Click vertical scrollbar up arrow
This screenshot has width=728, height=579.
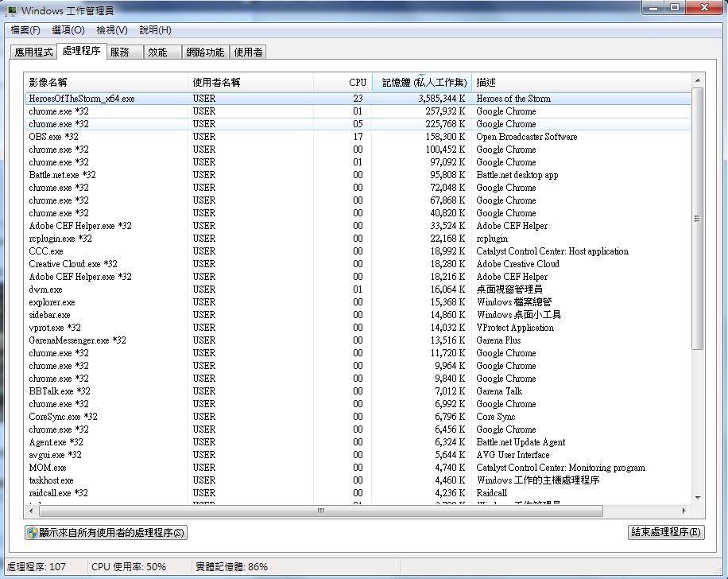697,80
